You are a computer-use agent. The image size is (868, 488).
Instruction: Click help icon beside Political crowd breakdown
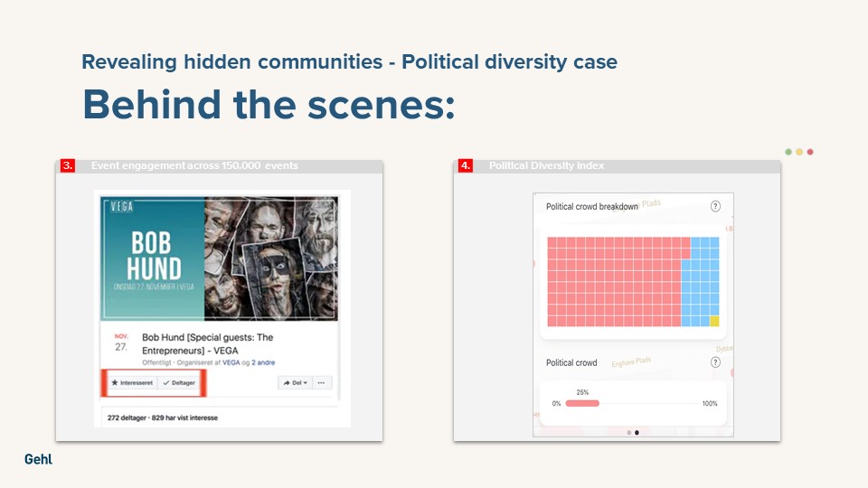715,207
